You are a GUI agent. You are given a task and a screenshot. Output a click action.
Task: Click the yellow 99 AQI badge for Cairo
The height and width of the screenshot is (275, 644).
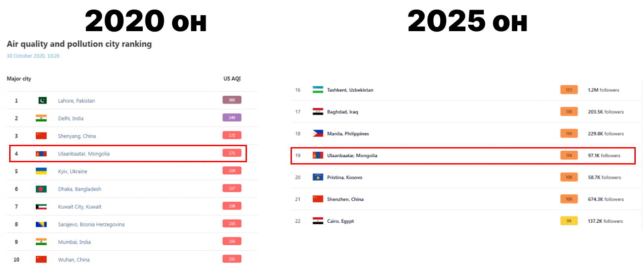569,221
